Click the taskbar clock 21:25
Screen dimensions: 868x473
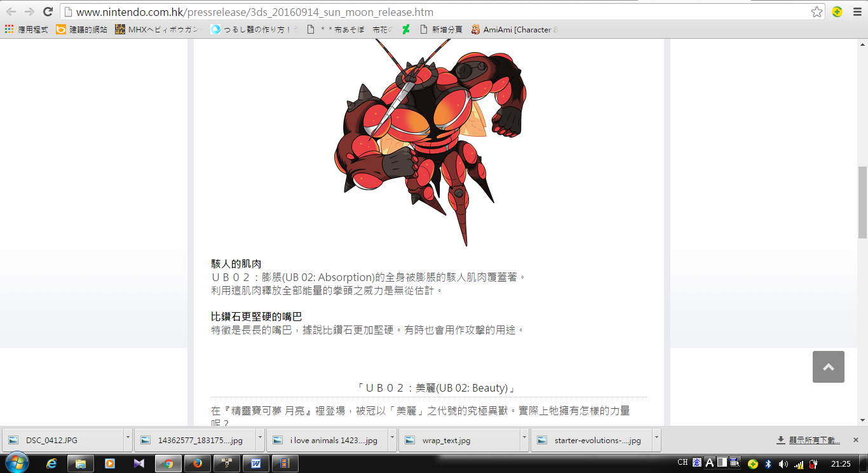click(x=841, y=463)
